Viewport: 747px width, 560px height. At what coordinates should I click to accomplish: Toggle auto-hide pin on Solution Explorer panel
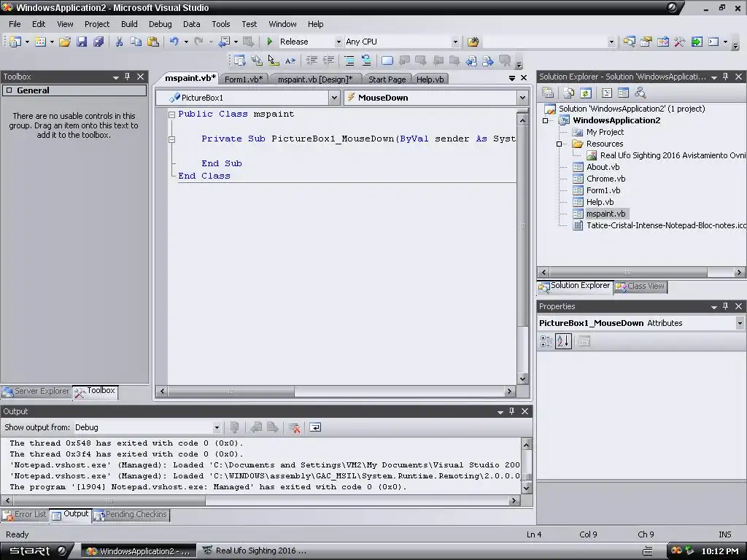(725, 77)
